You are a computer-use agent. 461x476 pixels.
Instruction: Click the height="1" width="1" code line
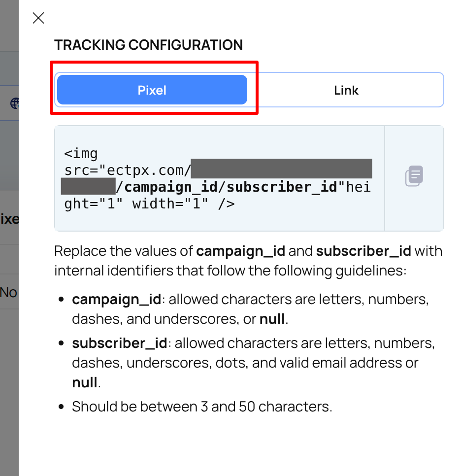click(149, 204)
